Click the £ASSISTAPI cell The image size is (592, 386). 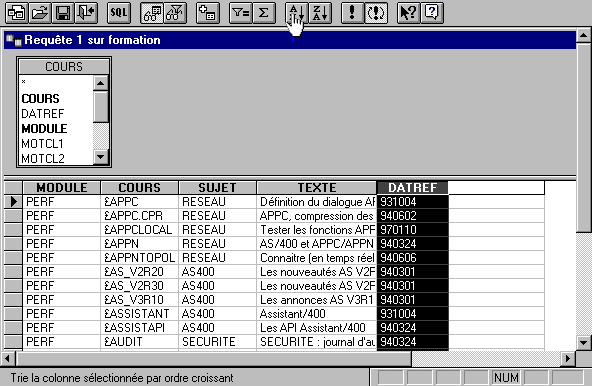[139, 327]
